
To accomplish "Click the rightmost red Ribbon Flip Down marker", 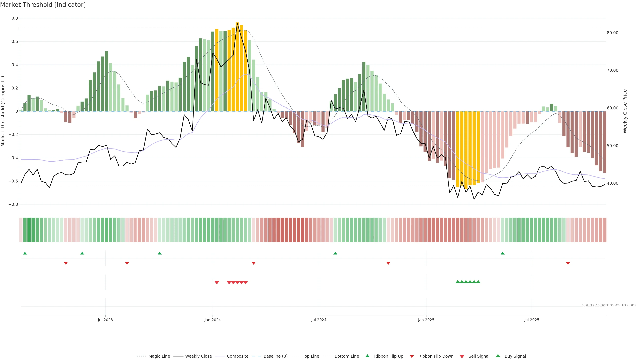I will click(x=568, y=263).
